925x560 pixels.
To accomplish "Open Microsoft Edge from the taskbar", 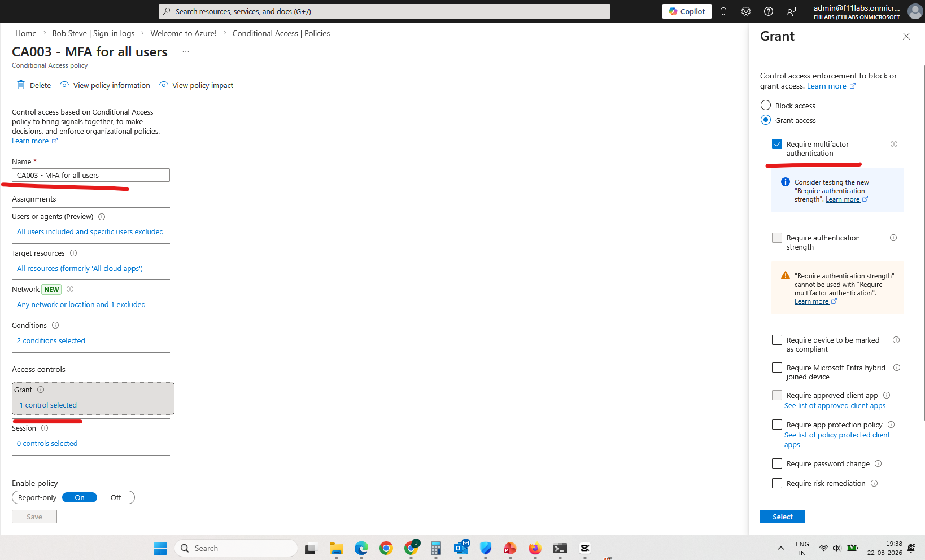I will (x=361, y=548).
